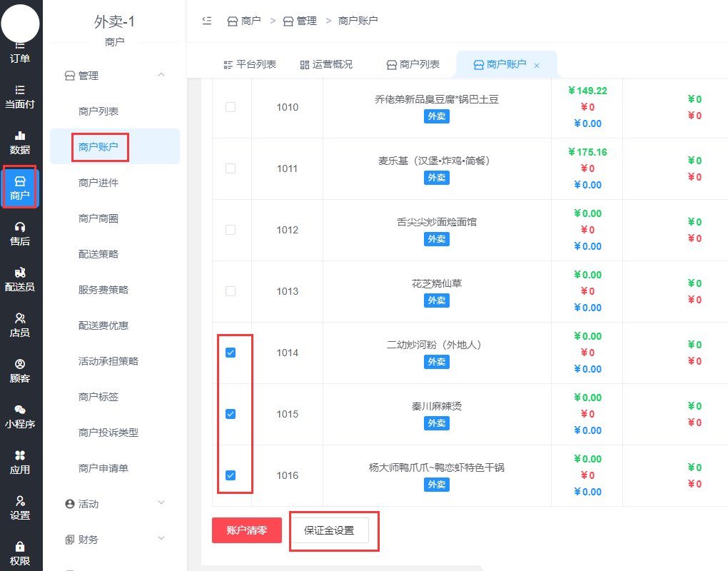Viewport: 728px width, 571px height.
Task: Click the 保证金设置 button
Action: 329,530
